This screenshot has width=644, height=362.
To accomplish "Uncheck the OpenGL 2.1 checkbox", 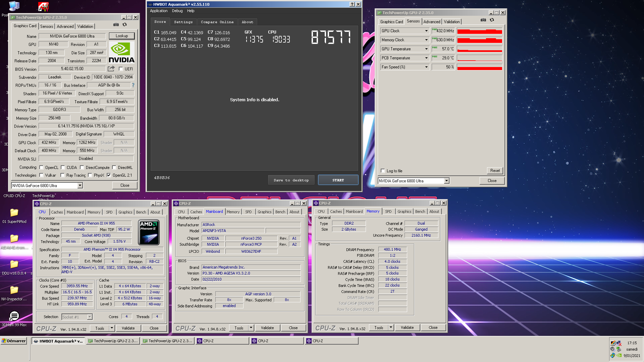I will coord(109,175).
